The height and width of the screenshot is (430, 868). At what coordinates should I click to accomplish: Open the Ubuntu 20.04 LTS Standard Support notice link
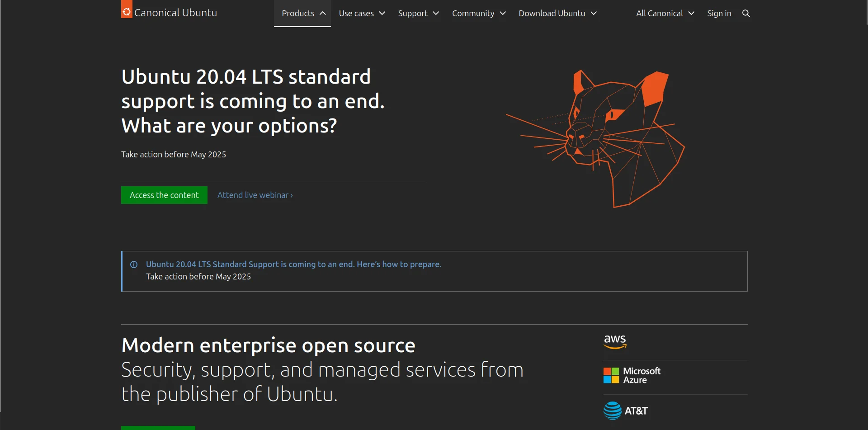293,264
